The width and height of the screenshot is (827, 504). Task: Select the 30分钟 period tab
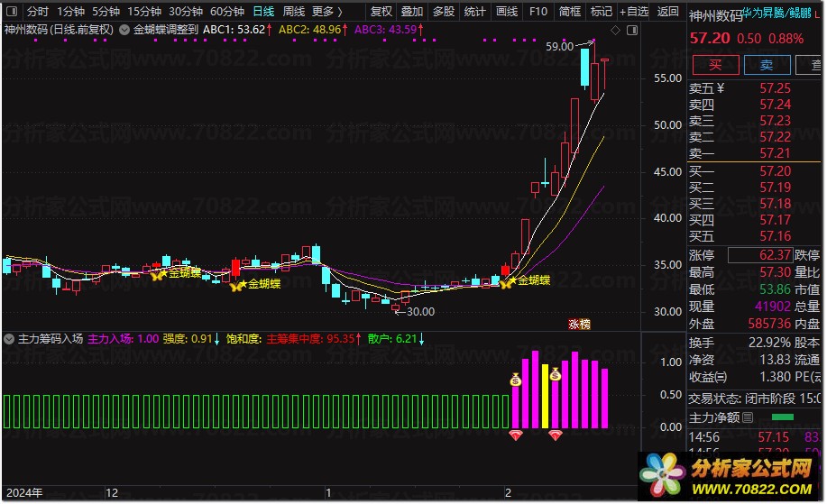186,11
